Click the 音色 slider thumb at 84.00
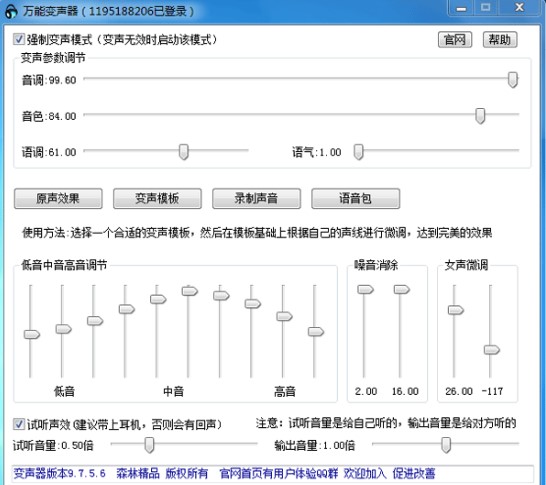Screen dimensions: 546x485 [x=480, y=116]
